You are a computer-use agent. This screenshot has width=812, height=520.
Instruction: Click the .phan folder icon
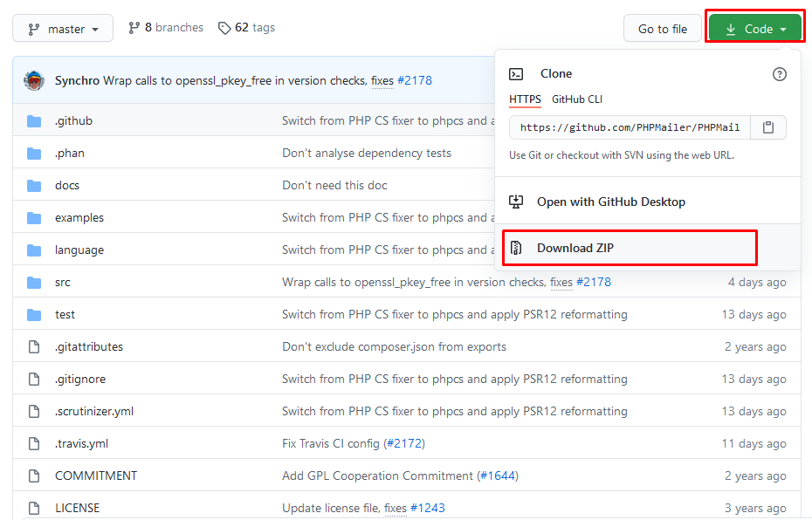coord(34,154)
